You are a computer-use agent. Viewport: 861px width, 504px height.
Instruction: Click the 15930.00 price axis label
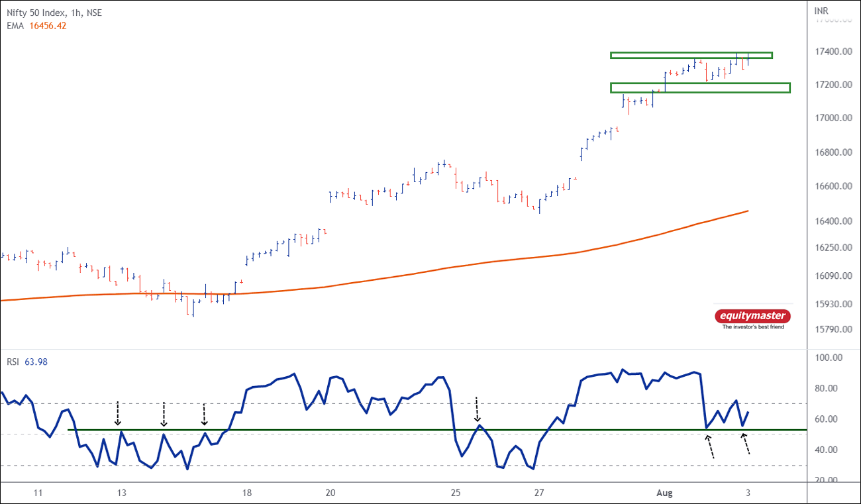[832, 305]
